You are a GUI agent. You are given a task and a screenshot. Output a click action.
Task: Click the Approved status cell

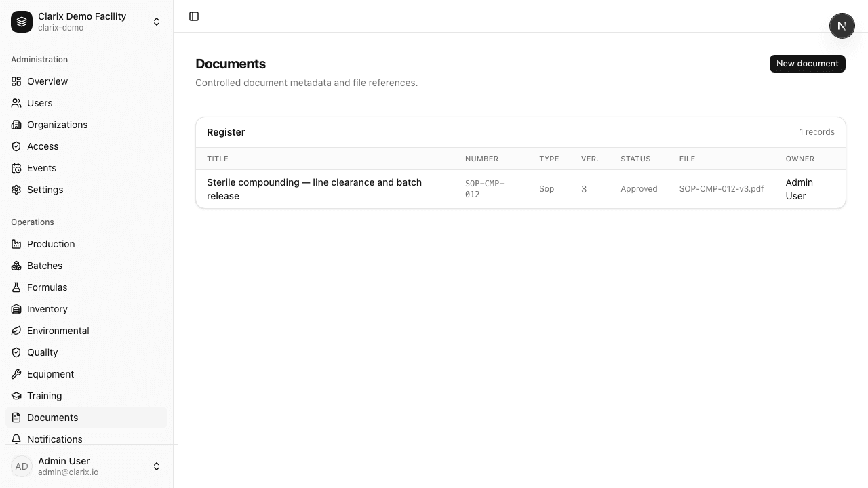(639, 189)
